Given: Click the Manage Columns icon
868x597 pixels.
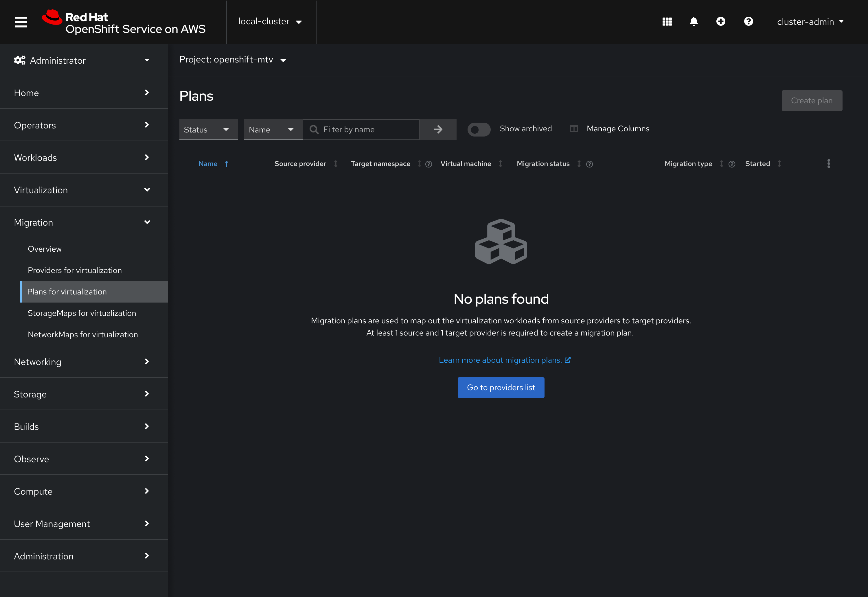Looking at the screenshot, I should tap(574, 129).
